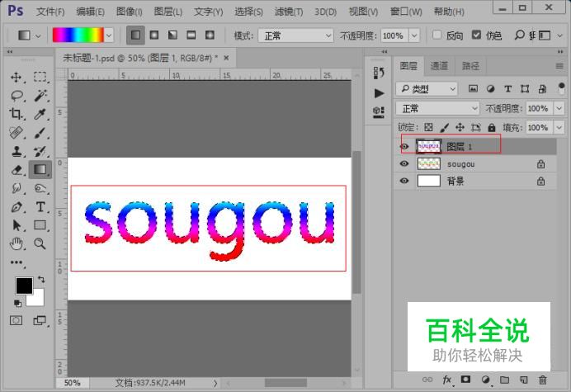Select the Brush tool
571x392 pixels.
click(x=40, y=133)
